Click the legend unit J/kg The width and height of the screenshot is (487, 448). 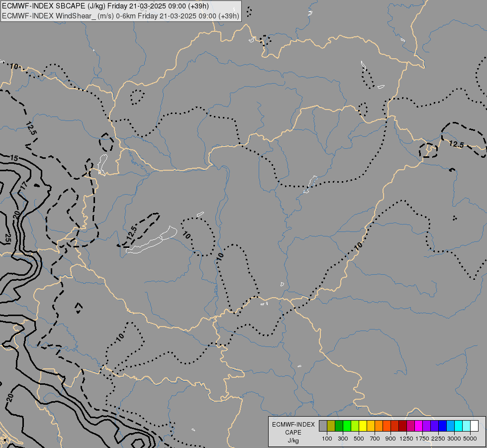(293, 441)
